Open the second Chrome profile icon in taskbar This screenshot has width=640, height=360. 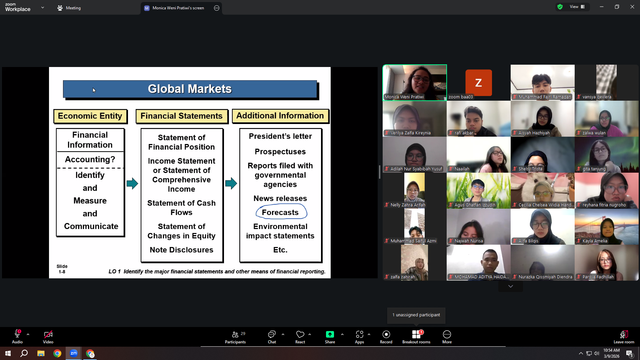tap(90, 353)
